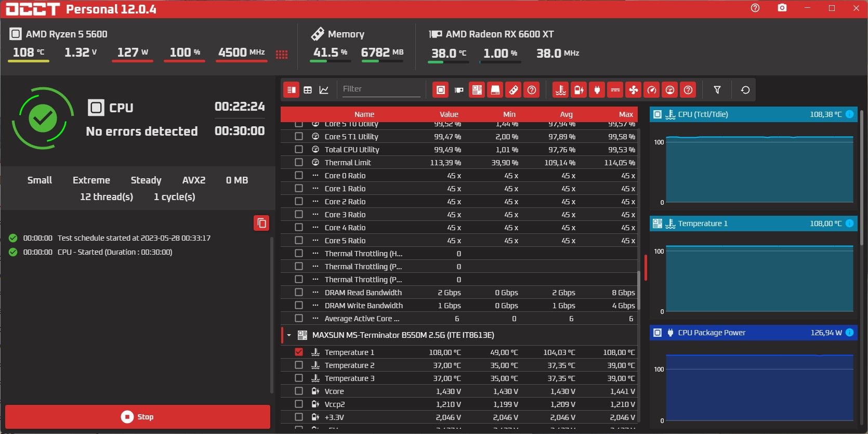This screenshot has width=868, height=434.
Task: Switch to table-only view icon
Action: 308,90
